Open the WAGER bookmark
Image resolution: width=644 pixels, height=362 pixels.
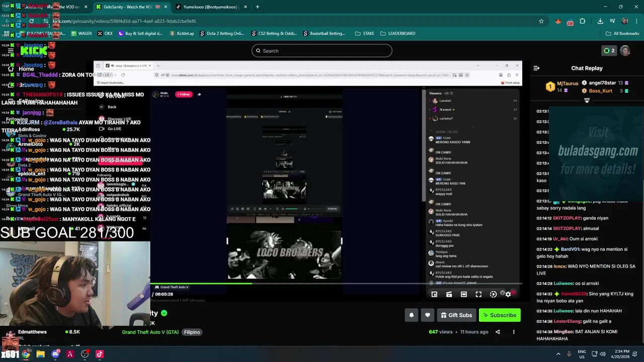tap(82, 34)
